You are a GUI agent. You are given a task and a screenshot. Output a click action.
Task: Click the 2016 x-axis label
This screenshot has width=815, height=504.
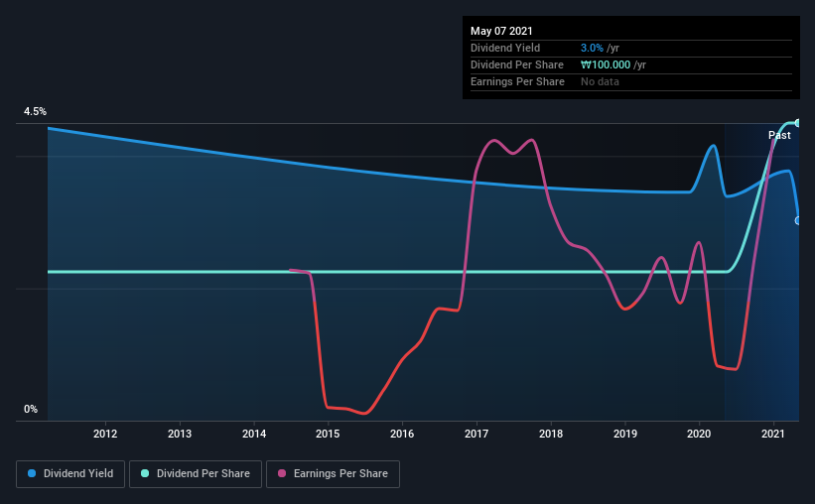pos(402,434)
